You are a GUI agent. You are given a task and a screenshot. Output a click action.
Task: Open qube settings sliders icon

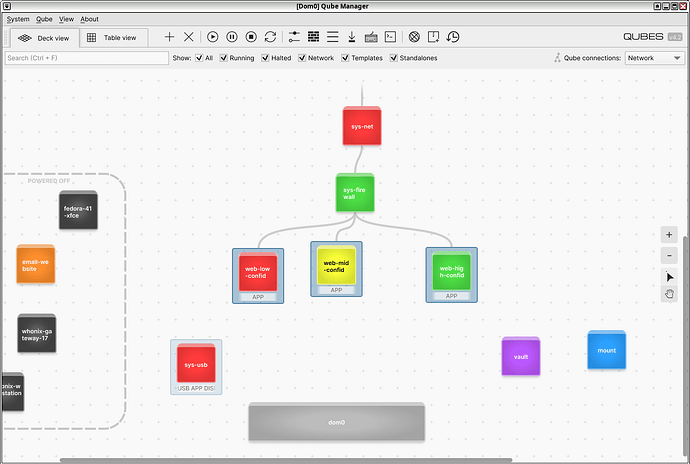(x=294, y=37)
